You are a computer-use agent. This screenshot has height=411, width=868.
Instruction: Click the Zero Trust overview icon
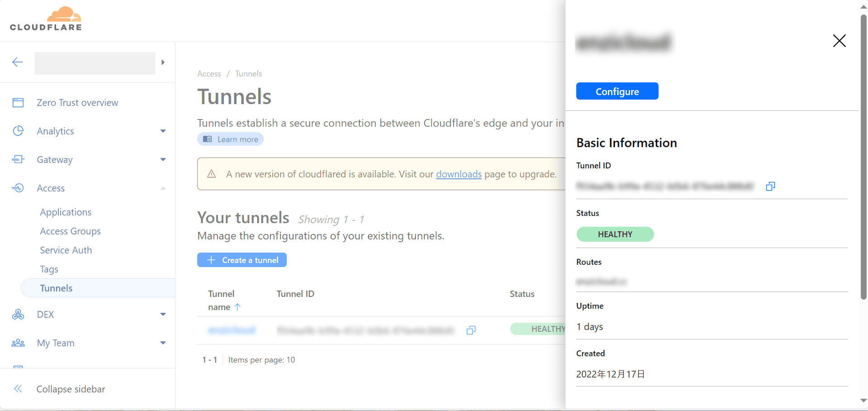point(18,103)
